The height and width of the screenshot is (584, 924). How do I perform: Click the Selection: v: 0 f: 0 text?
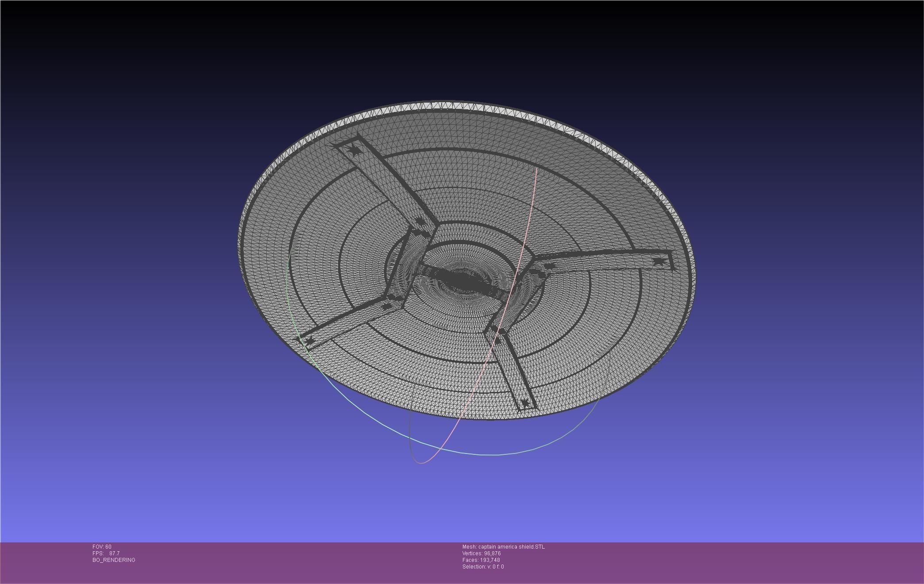pos(483,567)
